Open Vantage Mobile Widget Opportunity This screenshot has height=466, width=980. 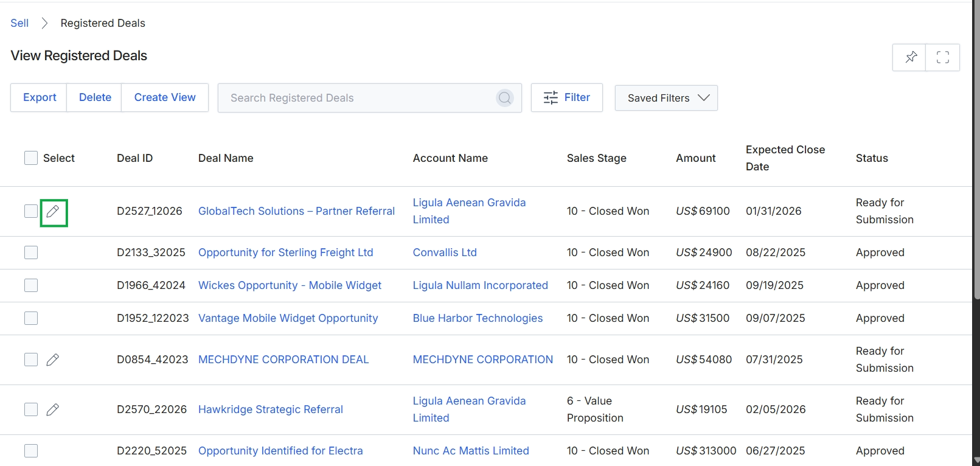click(x=288, y=318)
